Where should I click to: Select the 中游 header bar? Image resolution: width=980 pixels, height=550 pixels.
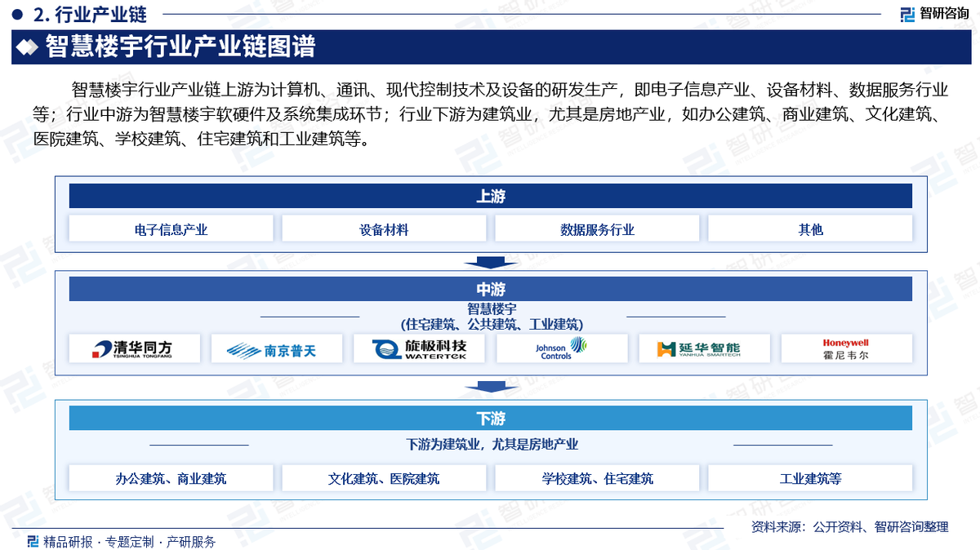coord(490,289)
